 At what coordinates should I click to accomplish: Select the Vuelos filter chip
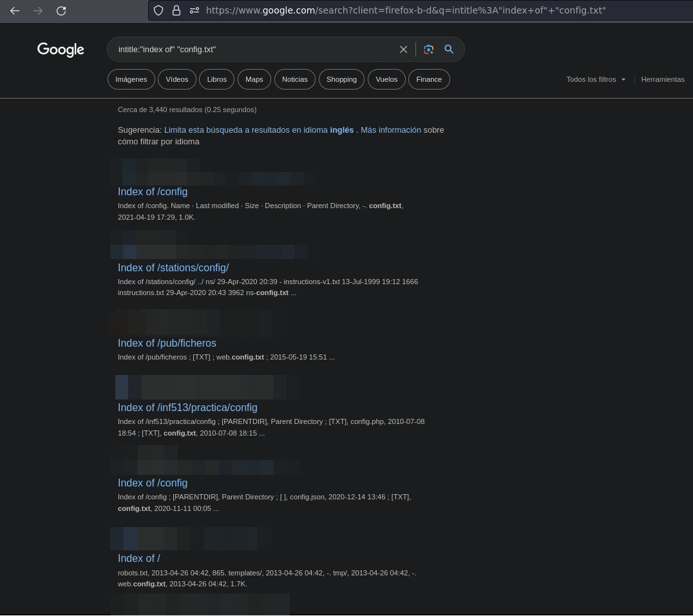(x=386, y=79)
